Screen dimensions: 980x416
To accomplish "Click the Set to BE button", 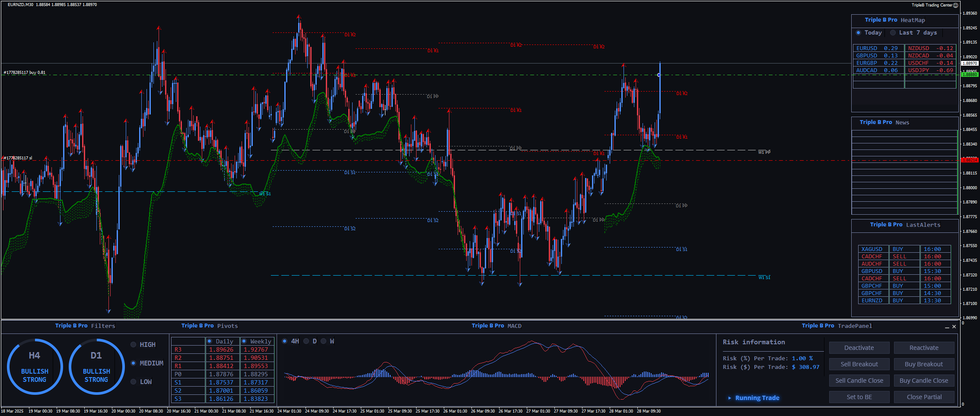I will pyautogui.click(x=859, y=397).
